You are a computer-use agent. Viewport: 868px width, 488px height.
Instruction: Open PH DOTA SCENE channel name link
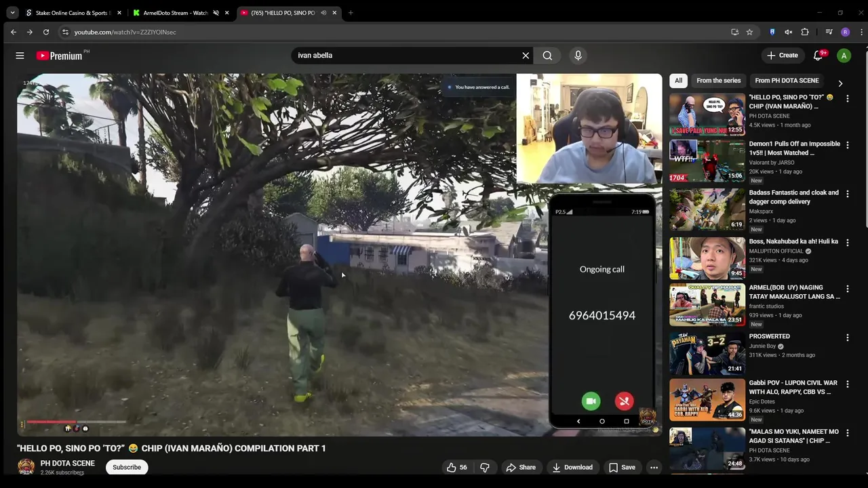pos(67,464)
